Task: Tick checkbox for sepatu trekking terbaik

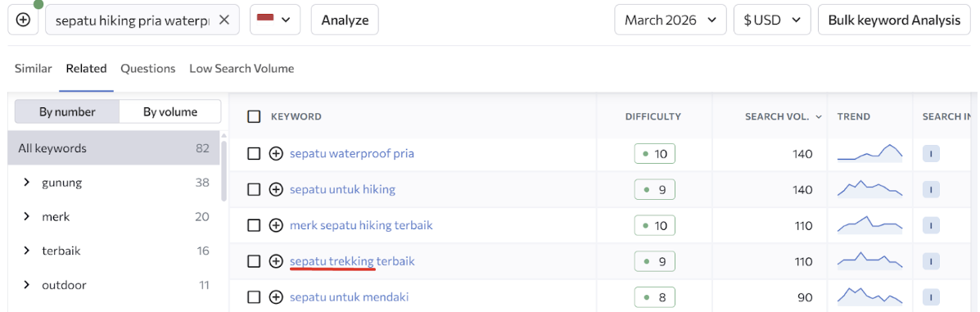Action: click(x=254, y=261)
